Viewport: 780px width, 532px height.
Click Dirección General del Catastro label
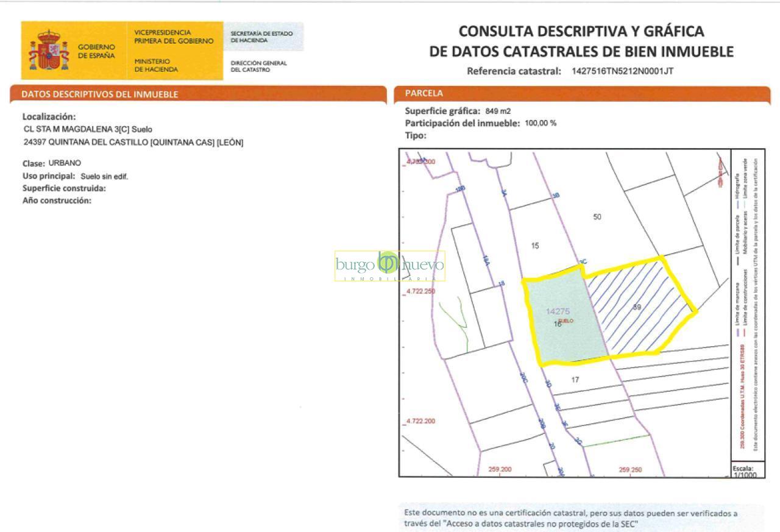tap(258, 66)
